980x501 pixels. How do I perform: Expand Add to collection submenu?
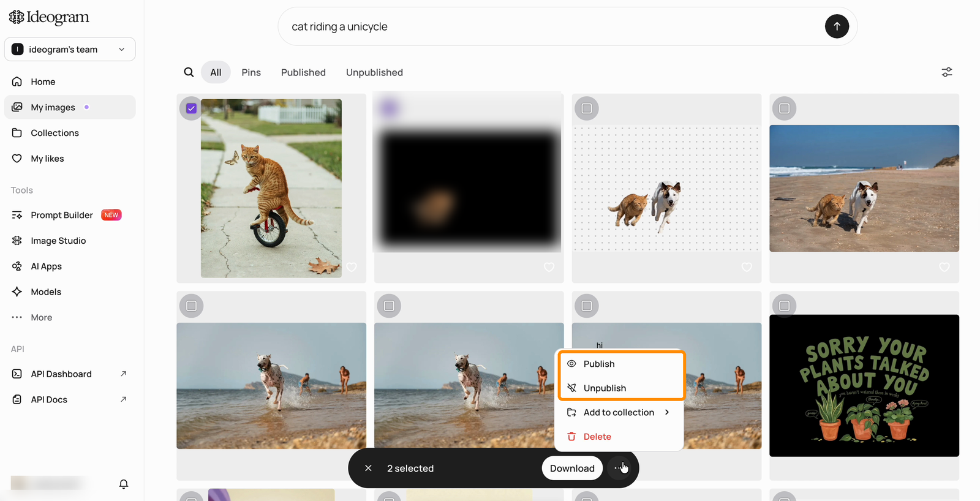pyautogui.click(x=619, y=412)
